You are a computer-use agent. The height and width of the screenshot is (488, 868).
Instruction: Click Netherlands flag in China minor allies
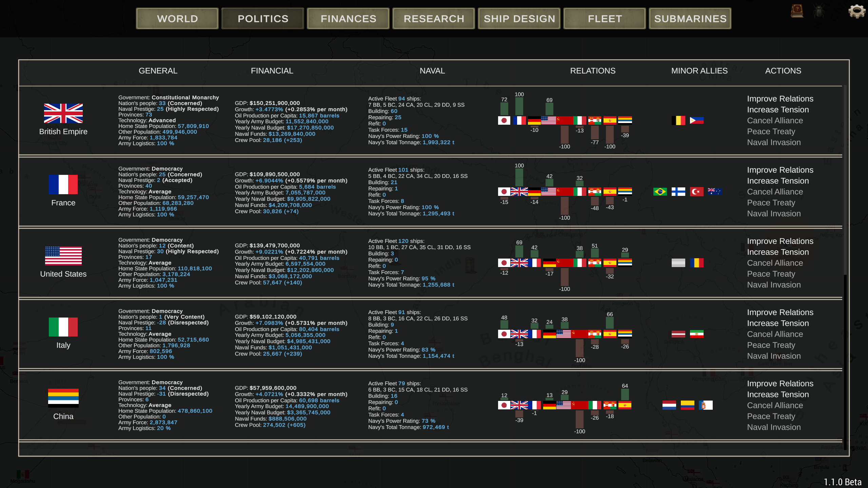[669, 405]
